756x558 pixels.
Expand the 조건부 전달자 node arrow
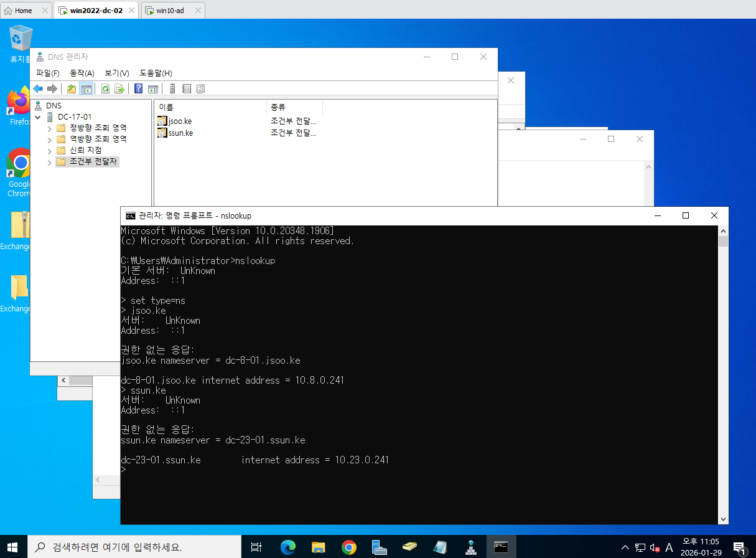[50, 162]
